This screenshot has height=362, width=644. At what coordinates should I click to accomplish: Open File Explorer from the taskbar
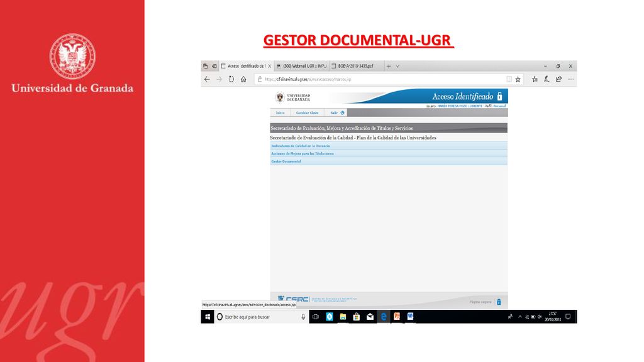[x=343, y=317]
